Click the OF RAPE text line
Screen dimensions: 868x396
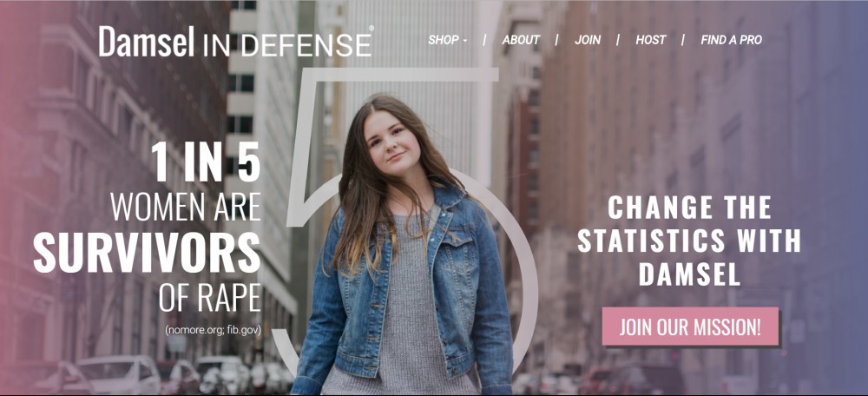pos(209,297)
